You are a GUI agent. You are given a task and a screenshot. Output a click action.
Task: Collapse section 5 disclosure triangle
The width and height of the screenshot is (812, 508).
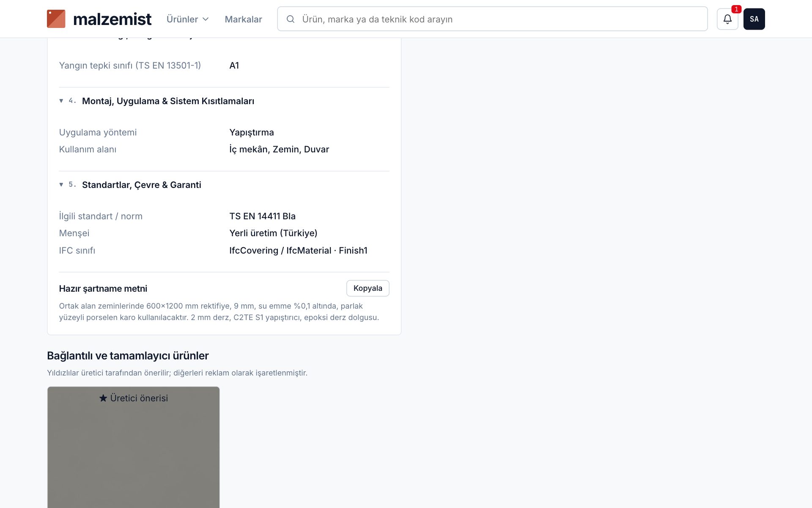coord(61,185)
